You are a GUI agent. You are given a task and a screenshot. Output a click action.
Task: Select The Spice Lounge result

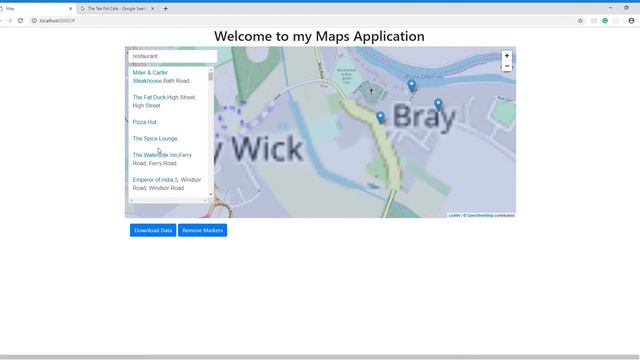click(x=156, y=139)
